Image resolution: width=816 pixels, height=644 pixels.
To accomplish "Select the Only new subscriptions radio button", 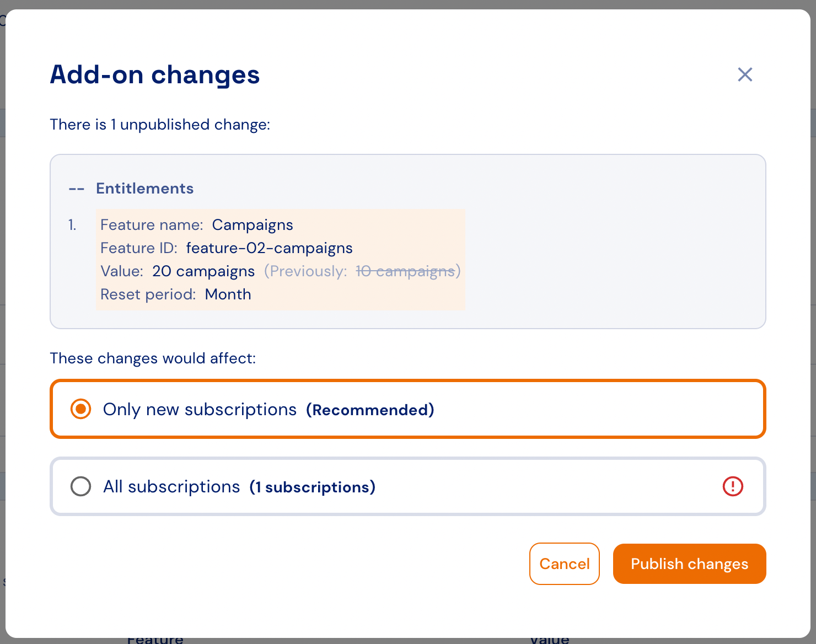I will pos(81,409).
